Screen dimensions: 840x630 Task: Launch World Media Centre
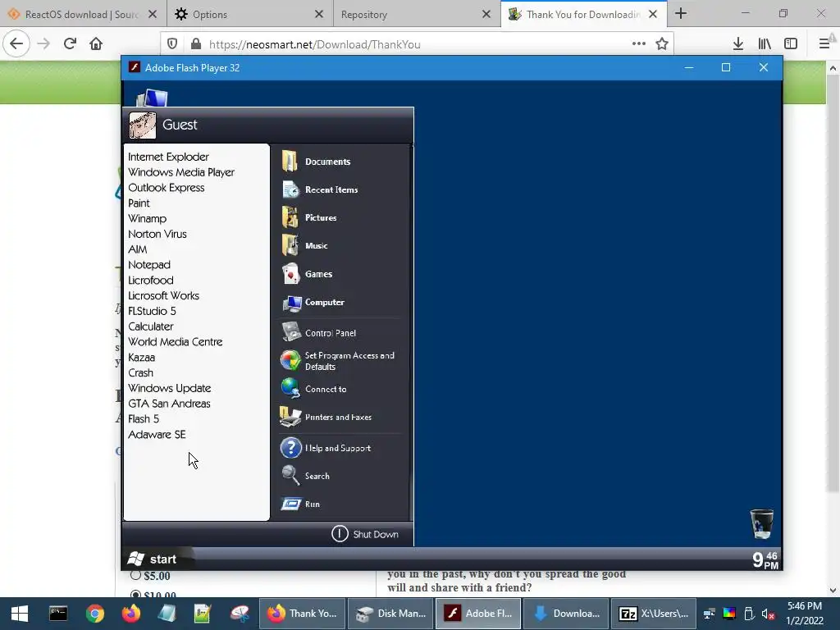pos(176,342)
